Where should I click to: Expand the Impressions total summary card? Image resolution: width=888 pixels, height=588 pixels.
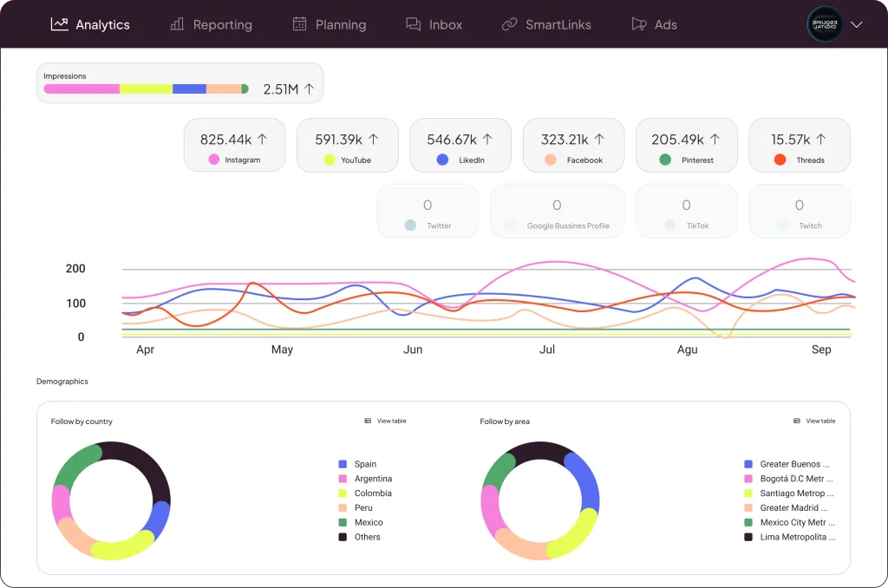coord(180,83)
